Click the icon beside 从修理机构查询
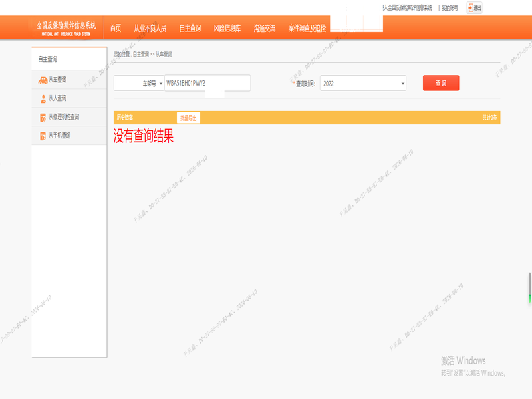 43,118
